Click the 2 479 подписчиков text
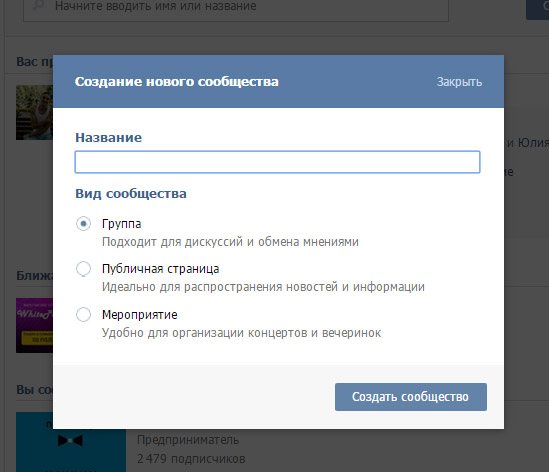Screen dimensions: 549x472 coord(191,459)
